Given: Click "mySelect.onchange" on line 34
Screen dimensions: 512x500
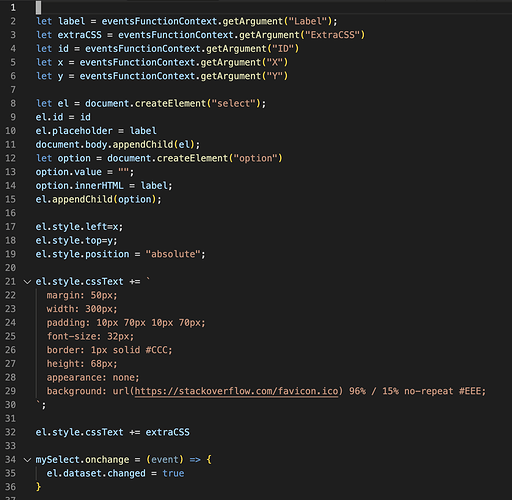Looking at the screenshot, I should pyautogui.click(x=82, y=460).
